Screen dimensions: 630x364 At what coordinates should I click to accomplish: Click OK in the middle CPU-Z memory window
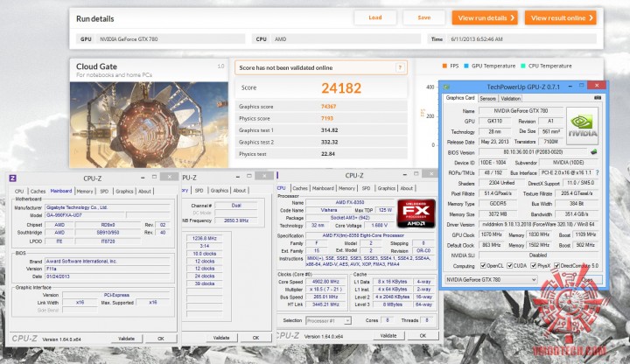click(255, 338)
